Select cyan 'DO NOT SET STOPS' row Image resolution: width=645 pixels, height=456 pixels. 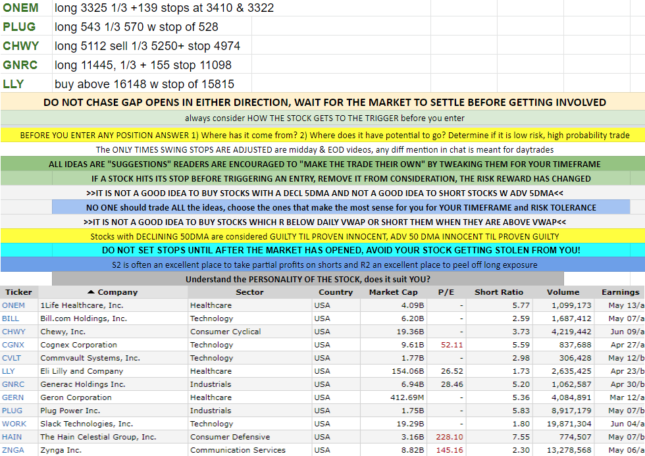click(322, 250)
